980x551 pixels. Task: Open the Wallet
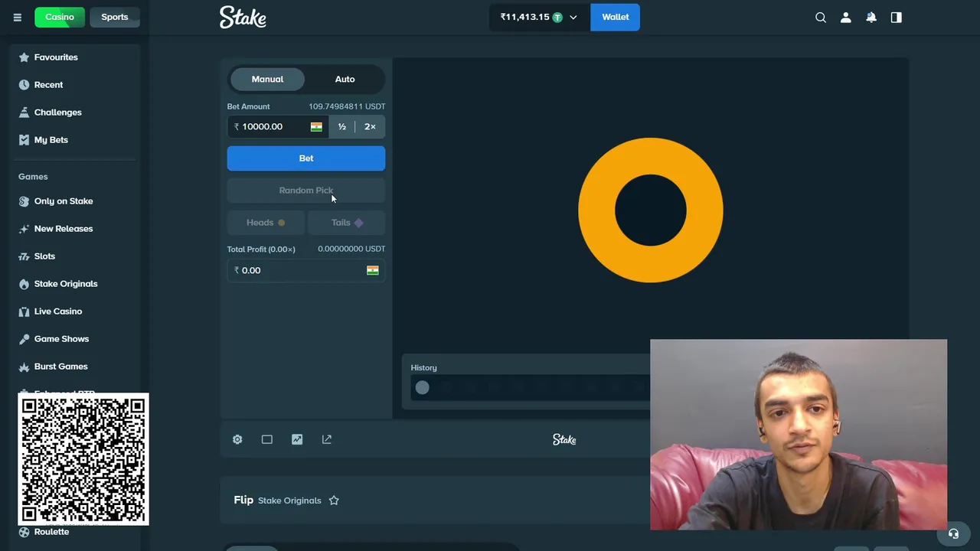(x=615, y=17)
